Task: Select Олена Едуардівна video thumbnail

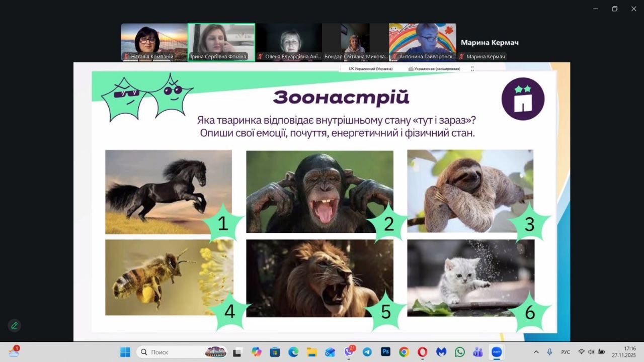Action: click(288, 42)
